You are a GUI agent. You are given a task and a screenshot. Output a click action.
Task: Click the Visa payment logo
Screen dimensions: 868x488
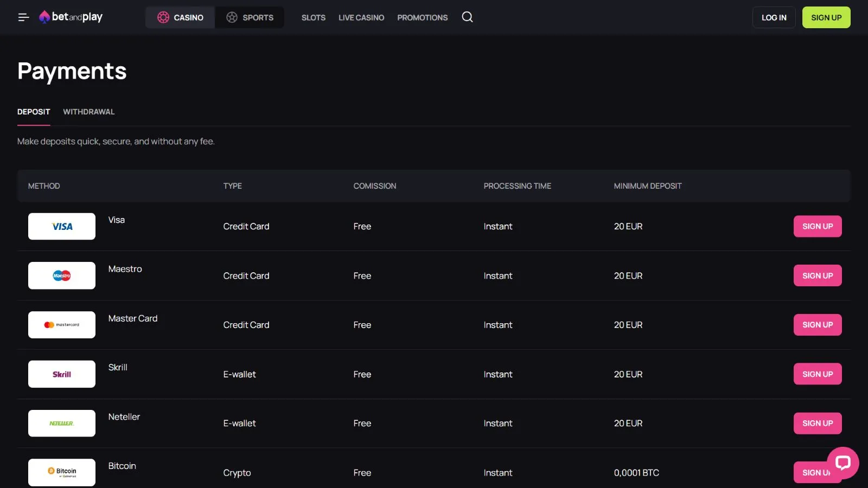62,227
